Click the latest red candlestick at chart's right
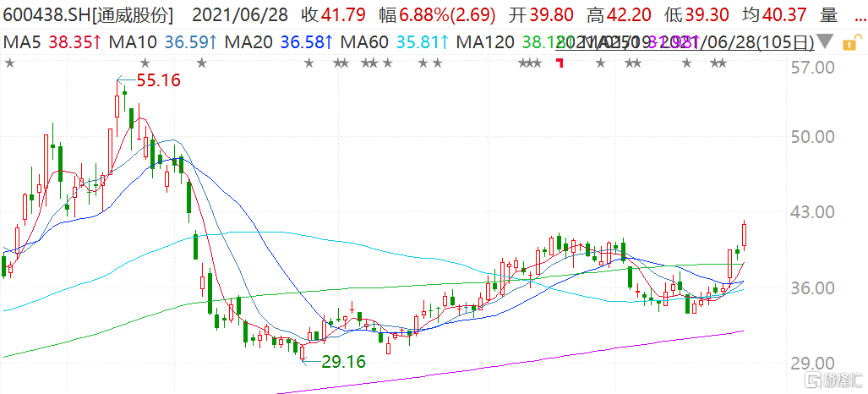 point(745,235)
